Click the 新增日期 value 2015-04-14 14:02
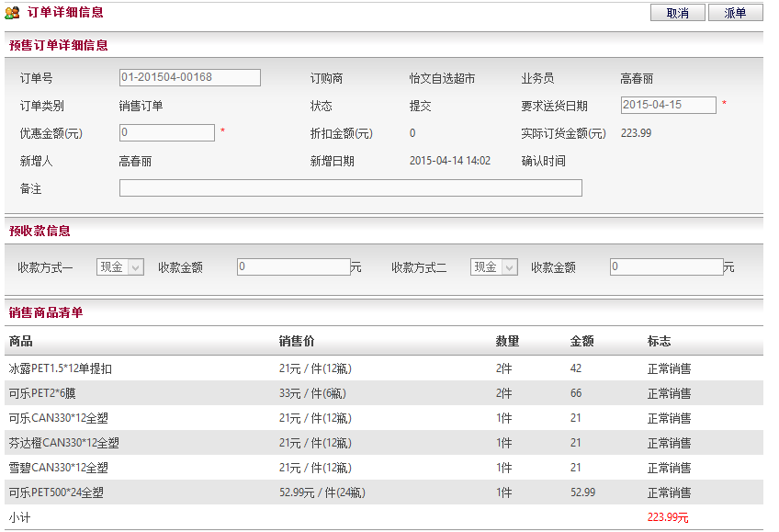This screenshot has width=779, height=532. [449, 161]
